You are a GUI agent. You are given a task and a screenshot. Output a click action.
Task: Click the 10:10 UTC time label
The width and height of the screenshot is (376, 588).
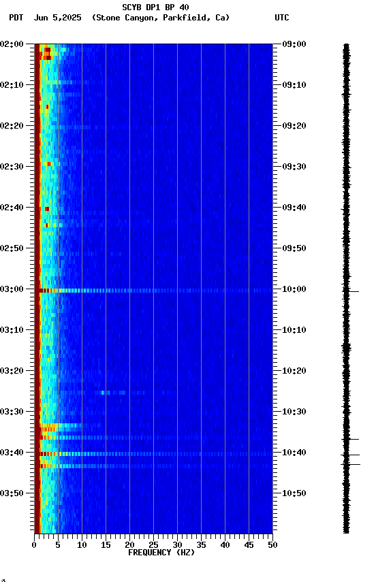294,330
